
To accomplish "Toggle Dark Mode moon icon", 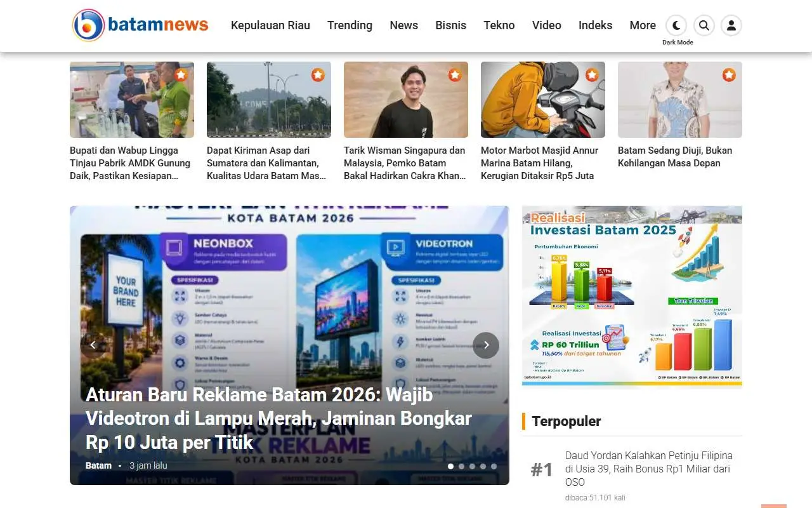I will [677, 25].
